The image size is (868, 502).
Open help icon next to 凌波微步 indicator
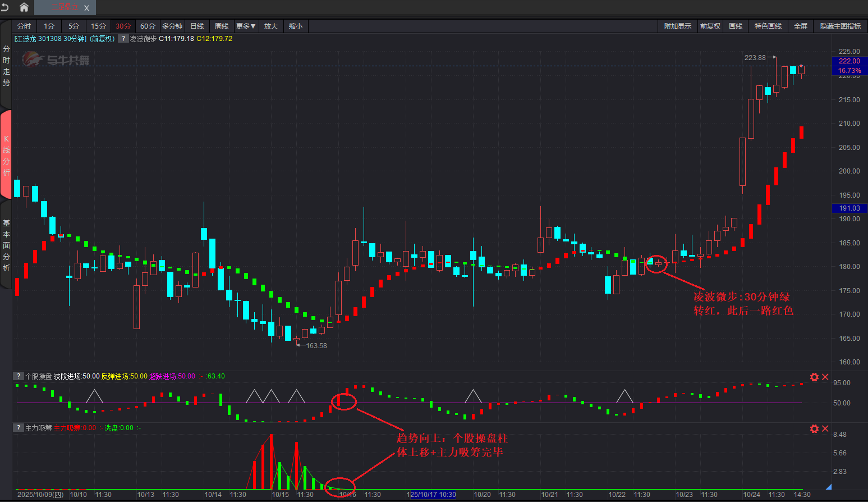123,39
